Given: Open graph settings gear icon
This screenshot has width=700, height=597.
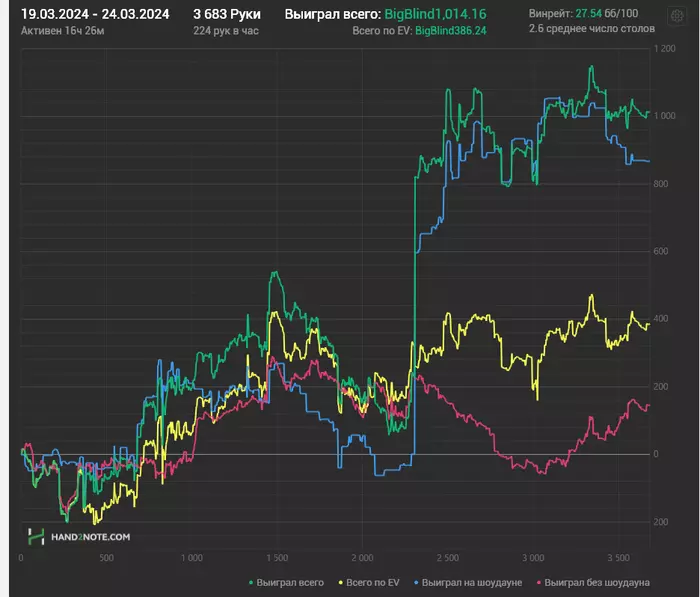Looking at the screenshot, I should coord(677,16).
